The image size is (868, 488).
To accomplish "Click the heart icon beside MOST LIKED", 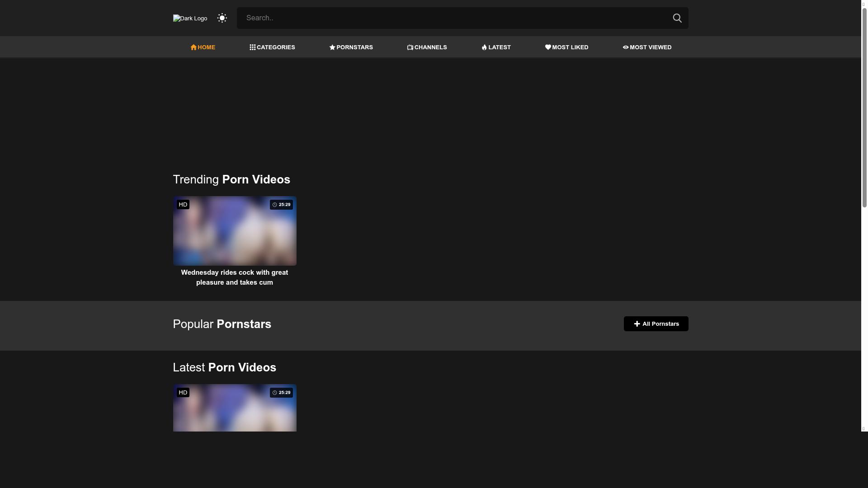I will (548, 47).
